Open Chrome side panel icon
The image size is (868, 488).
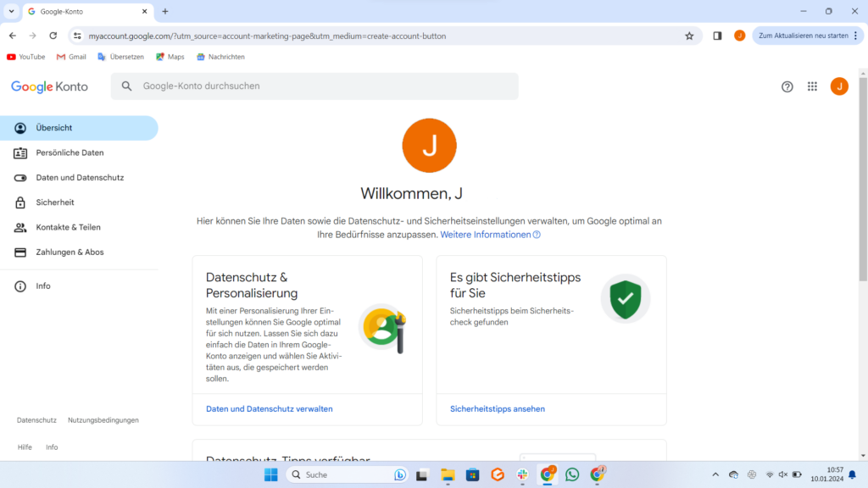pyautogui.click(x=717, y=36)
